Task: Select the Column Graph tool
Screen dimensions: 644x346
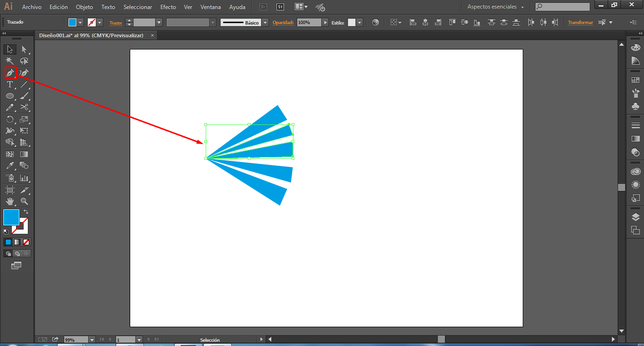Action: (x=25, y=178)
